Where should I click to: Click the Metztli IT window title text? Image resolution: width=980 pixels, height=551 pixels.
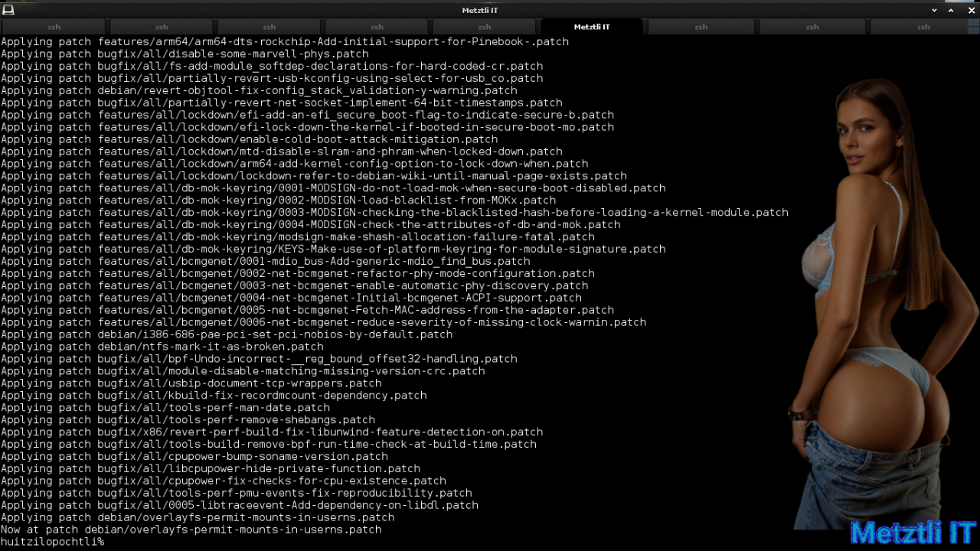(x=480, y=10)
